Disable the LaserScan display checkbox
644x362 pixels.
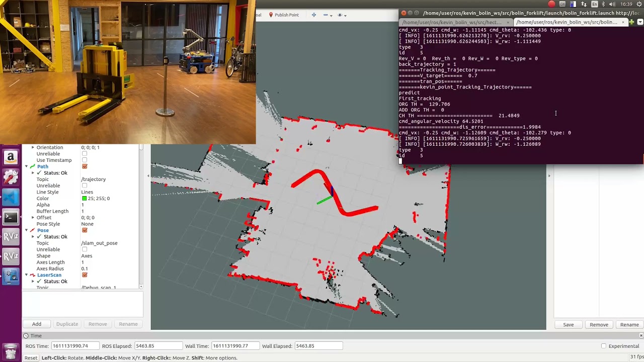coord(85,275)
